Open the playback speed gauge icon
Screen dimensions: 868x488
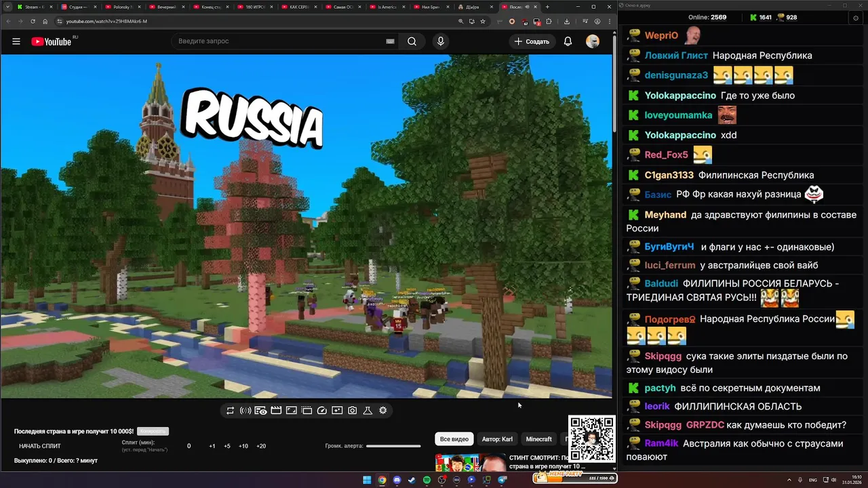[322, 410]
